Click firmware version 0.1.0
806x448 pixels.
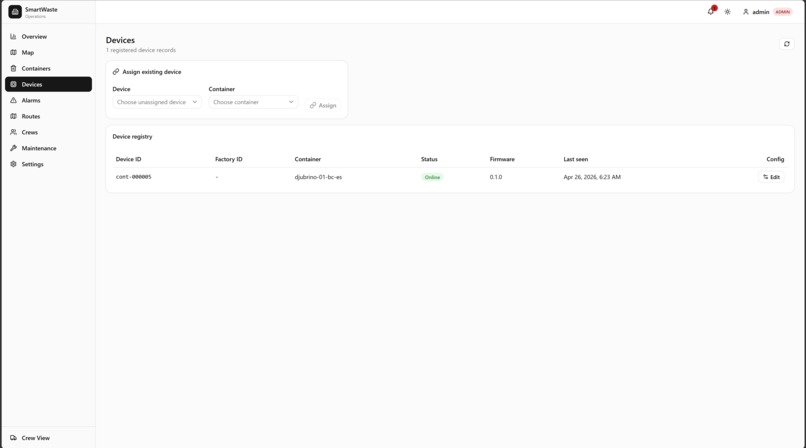(496, 177)
